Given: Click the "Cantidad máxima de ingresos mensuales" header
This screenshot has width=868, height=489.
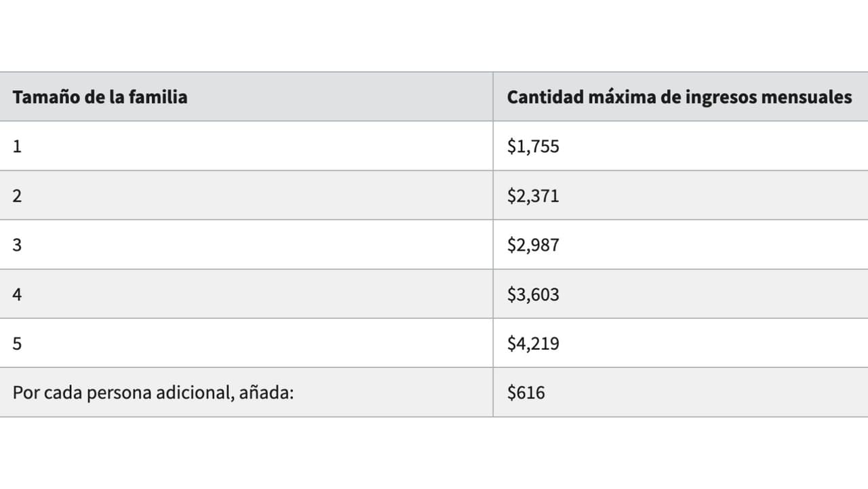Looking at the screenshot, I should pos(679,97).
